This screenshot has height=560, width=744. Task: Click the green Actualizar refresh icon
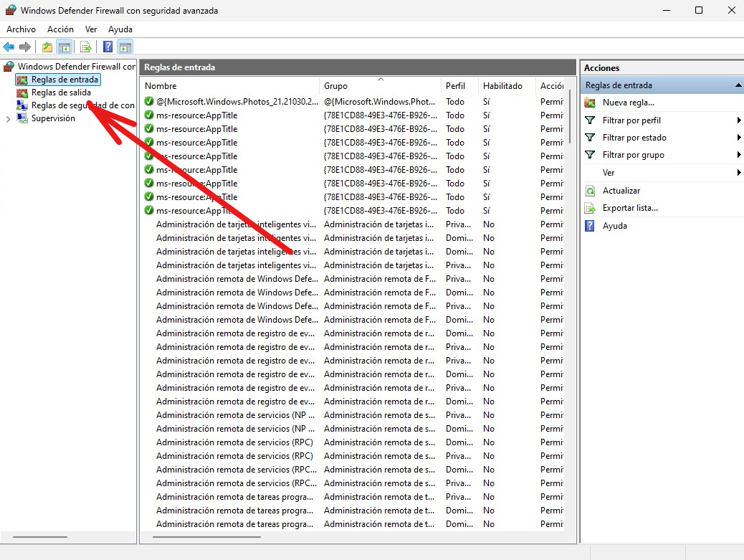[x=590, y=191]
